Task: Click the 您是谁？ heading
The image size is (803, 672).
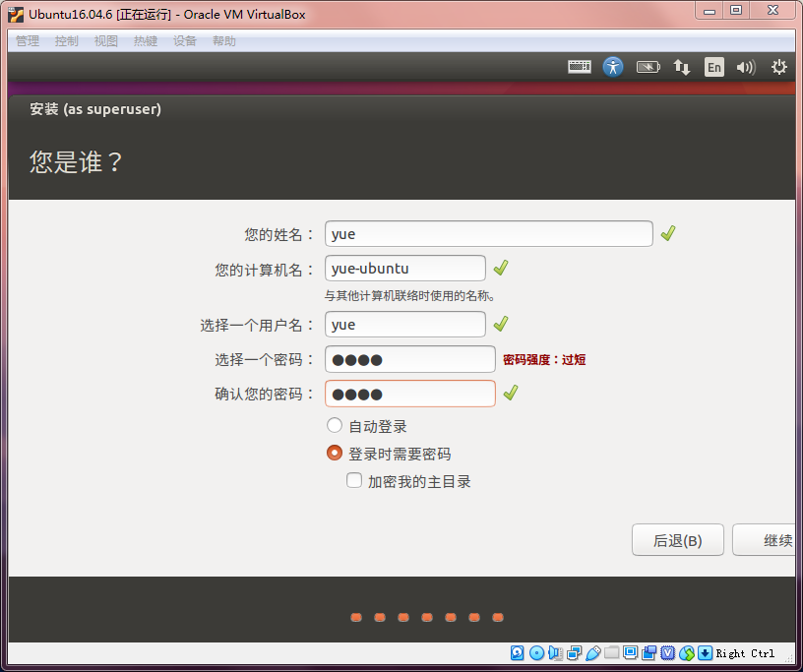Action: [76, 162]
